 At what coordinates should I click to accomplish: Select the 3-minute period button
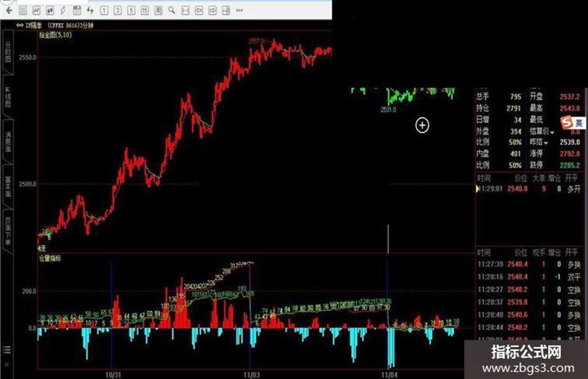tap(118, 11)
